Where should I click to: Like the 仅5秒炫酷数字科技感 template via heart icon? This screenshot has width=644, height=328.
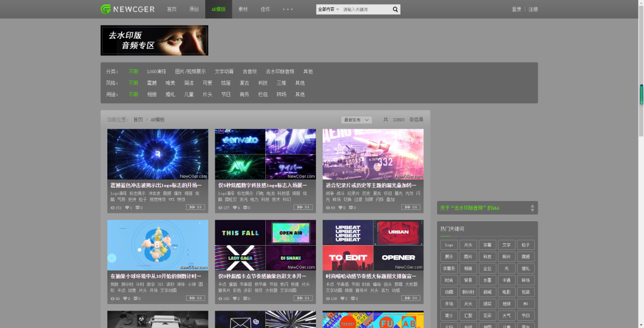click(x=234, y=208)
